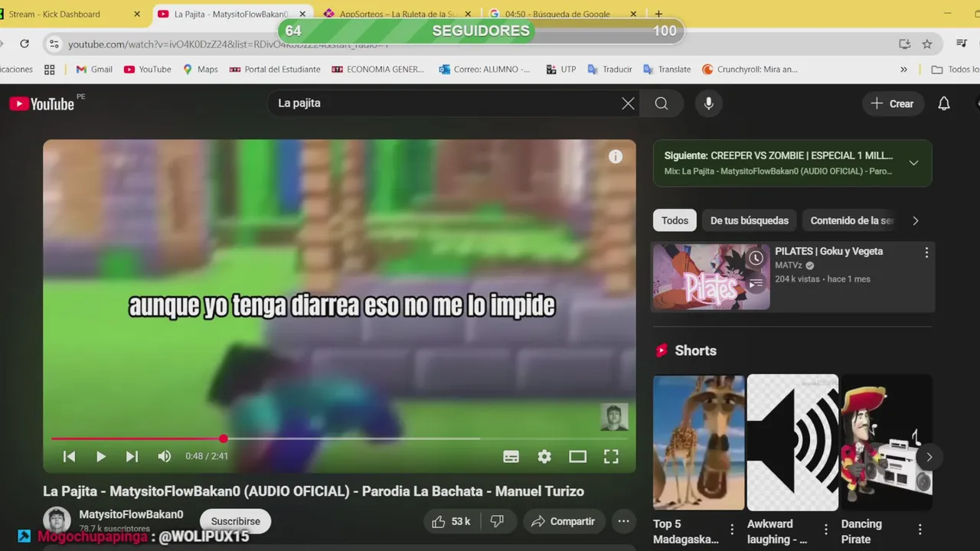Viewport: 980px width, 551px height.
Task: Subscribe with the Suscribirse button
Action: (x=236, y=521)
